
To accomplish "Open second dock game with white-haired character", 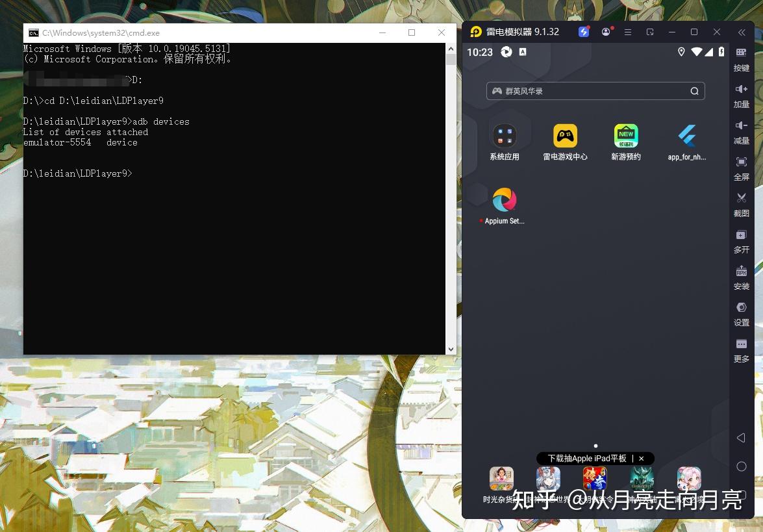I will tap(548, 479).
